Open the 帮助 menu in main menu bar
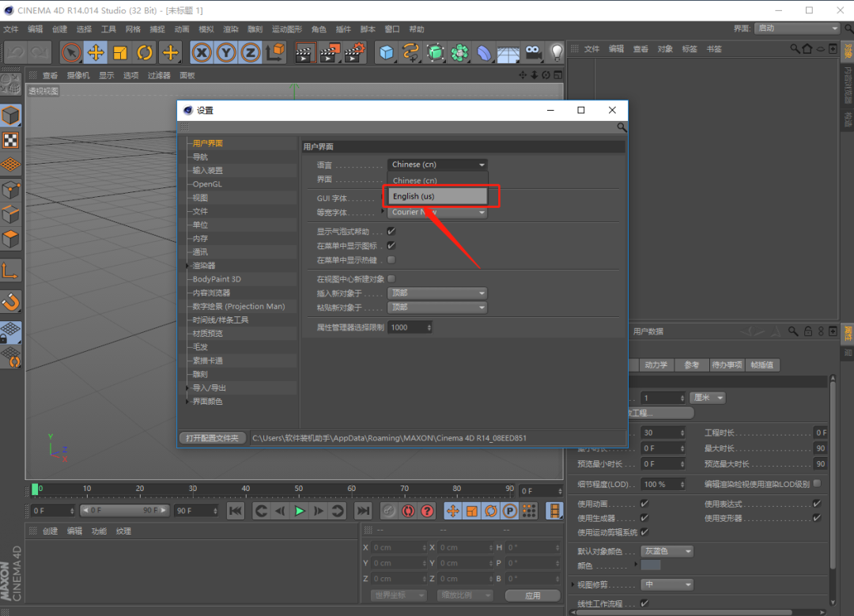The height and width of the screenshot is (616, 854). tap(417, 29)
